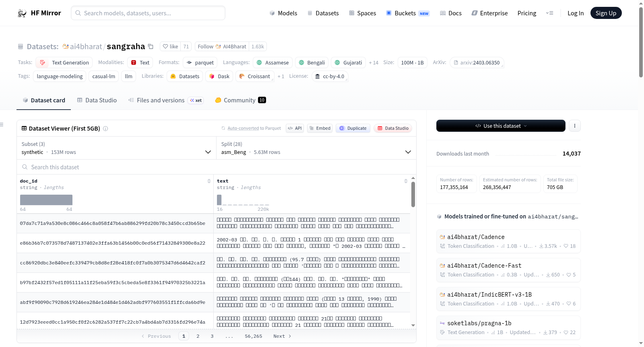Focus the Search models, datasets, users field
Screen dimensions: 644x347
(x=148, y=13)
